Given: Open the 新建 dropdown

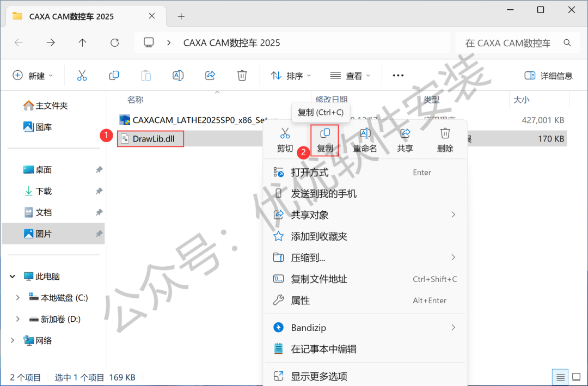Looking at the screenshot, I should pos(33,76).
